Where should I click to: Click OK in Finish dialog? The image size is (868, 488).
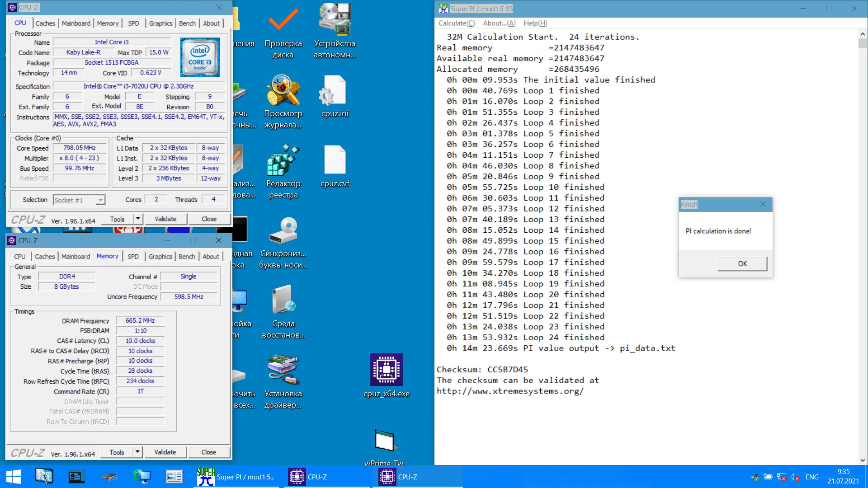tap(742, 264)
